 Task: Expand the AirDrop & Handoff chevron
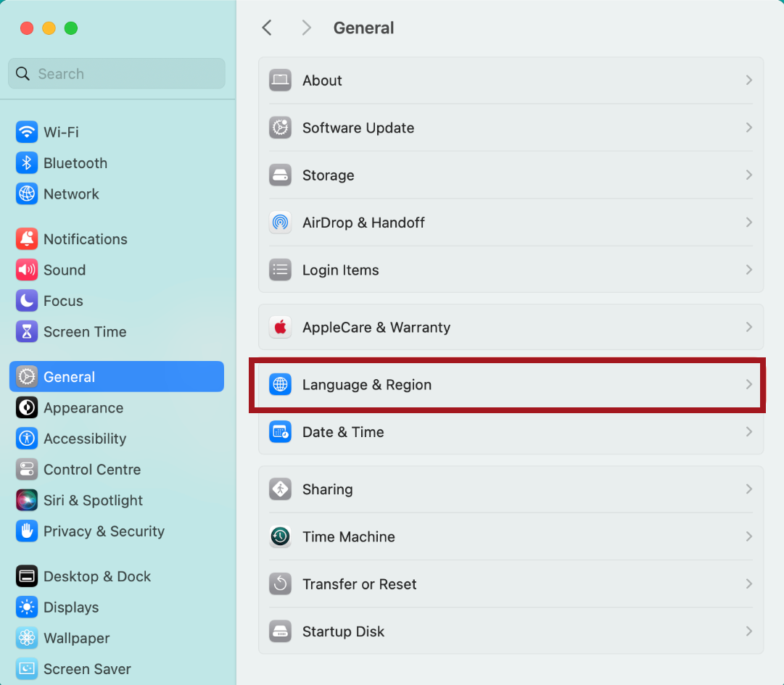(x=748, y=223)
